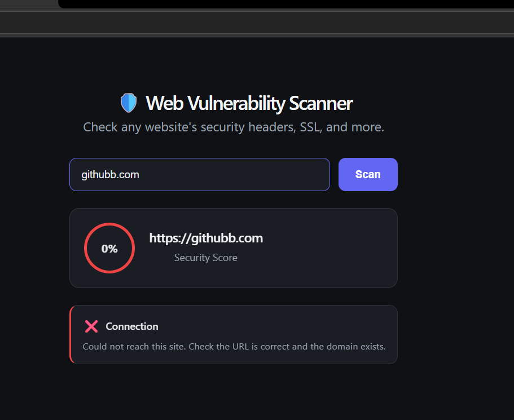This screenshot has height=420, width=514.
Task: Click the 'Could not reach this site' message
Action: click(234, 346)
